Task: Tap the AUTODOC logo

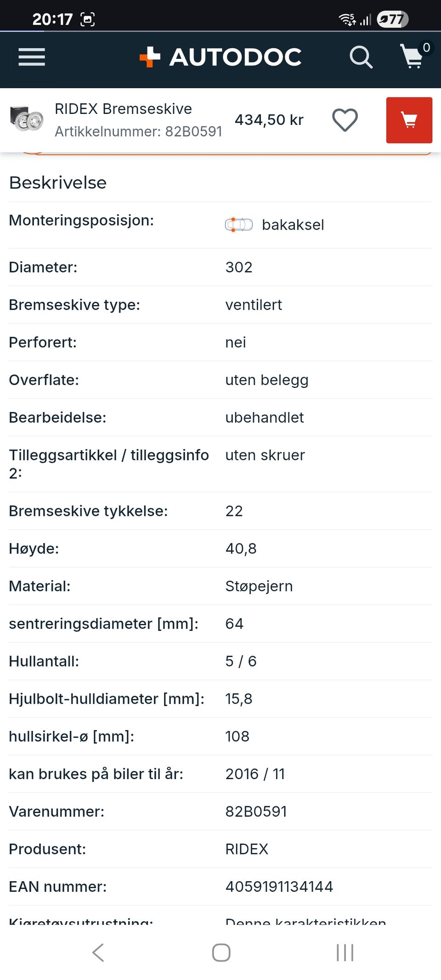Action: [x=221, y=57]
